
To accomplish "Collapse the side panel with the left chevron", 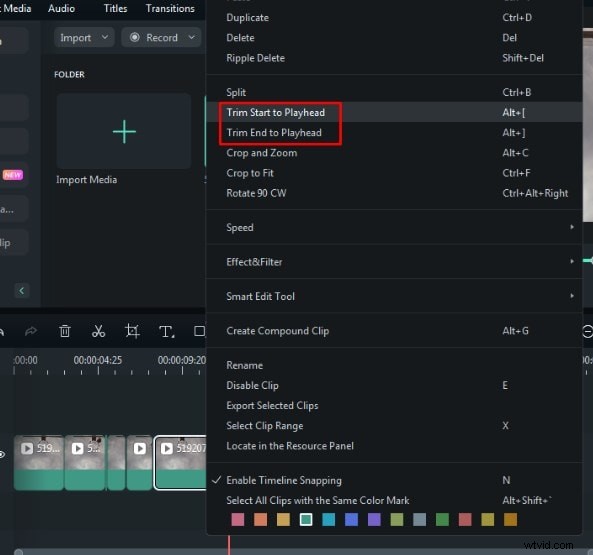I will (x=22, y=290).
